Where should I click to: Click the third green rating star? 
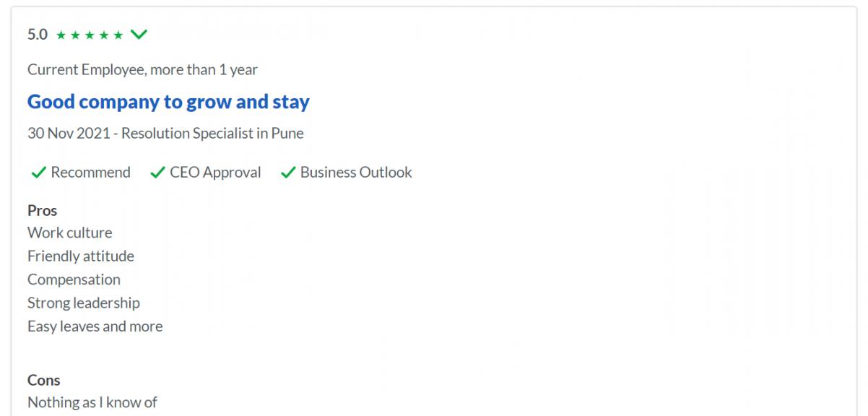click(90, 35)
